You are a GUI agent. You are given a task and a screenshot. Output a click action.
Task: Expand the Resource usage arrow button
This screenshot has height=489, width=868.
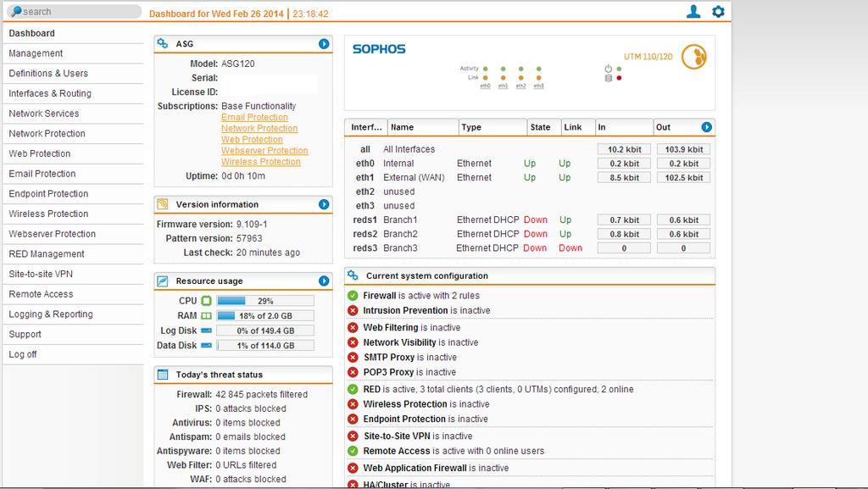coord(324,281)
